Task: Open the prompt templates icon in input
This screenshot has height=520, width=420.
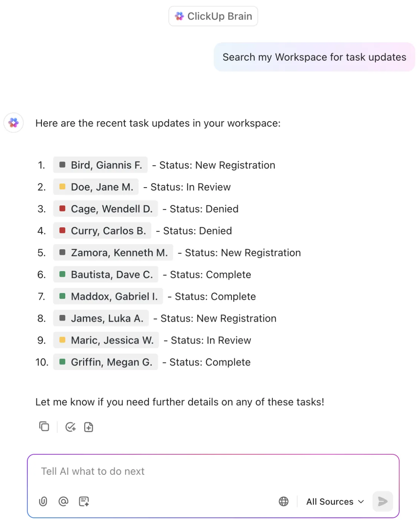Action: [x=84, y=501]
